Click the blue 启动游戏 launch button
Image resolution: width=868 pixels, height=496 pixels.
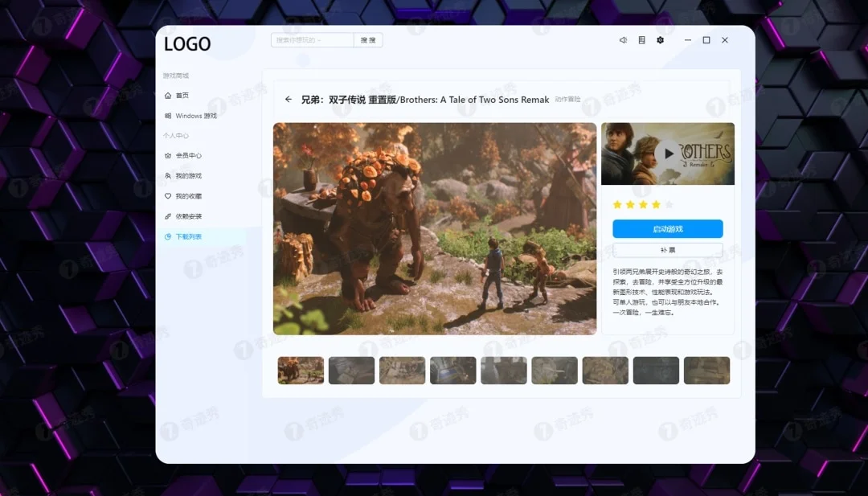coord(667,229)
